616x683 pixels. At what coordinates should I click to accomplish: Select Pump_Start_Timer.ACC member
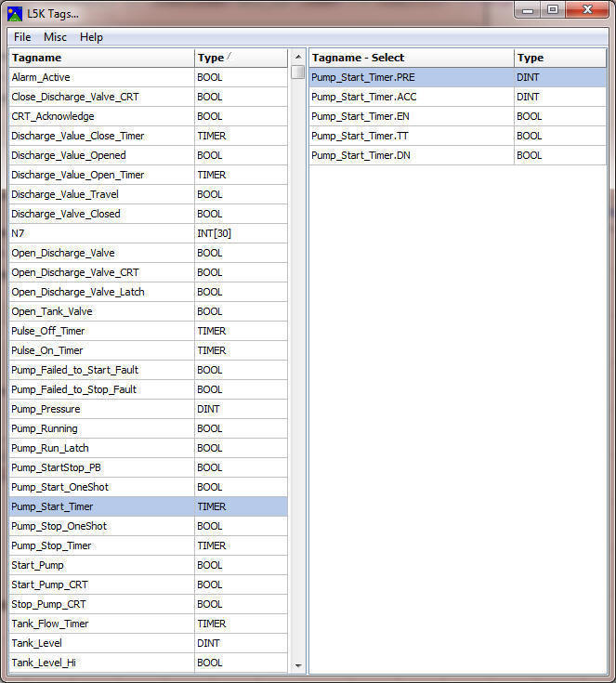point(457,97)
